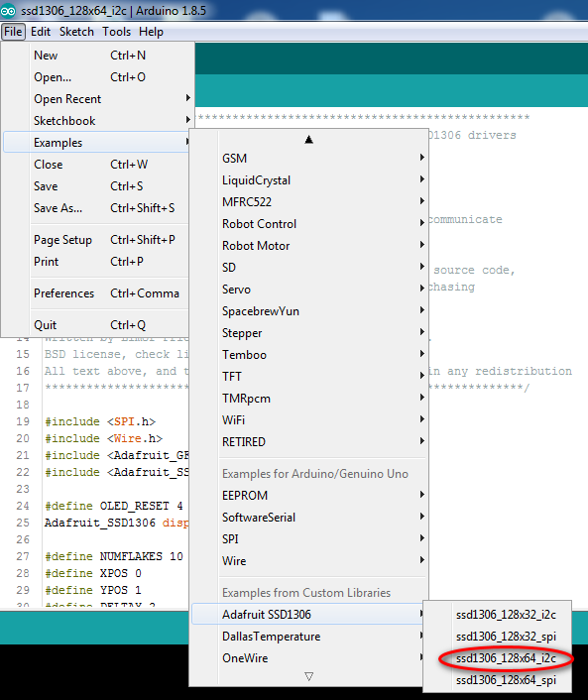Click the '#define OLED_RESET 4' code line
The image size is (588, 700).
[x=114, y=507]
